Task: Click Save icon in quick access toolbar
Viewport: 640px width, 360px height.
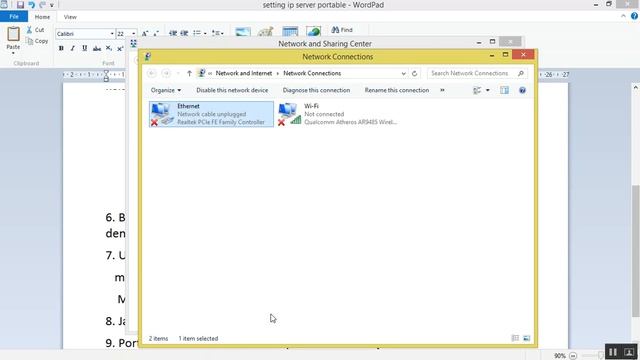Action: coord(20,5)
